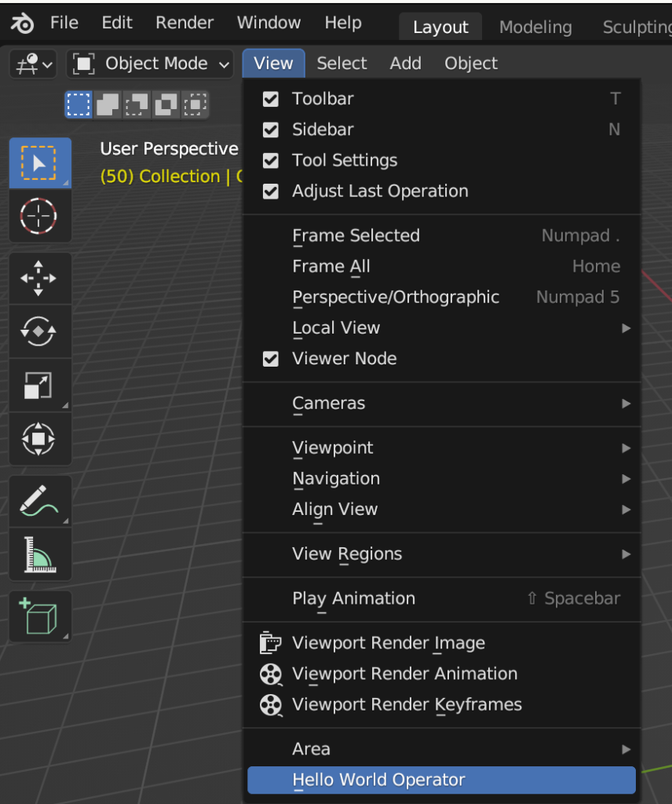Choose the Scale tool

39,386
